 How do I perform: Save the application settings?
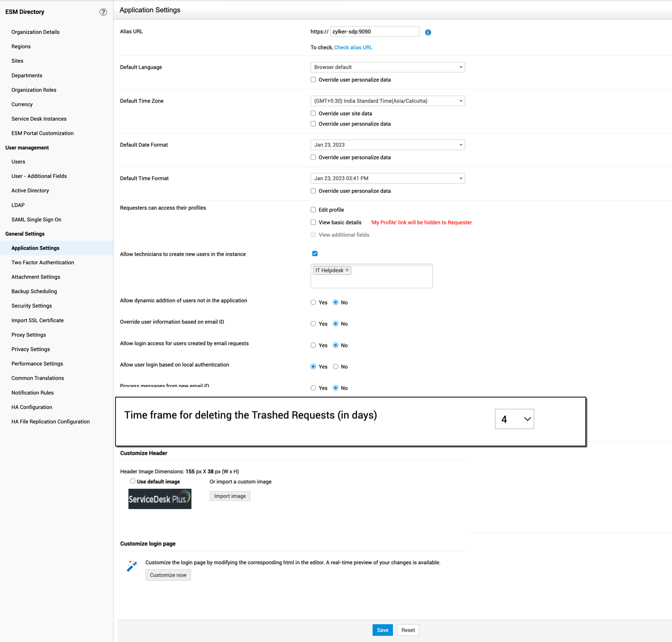pos(382,630)
